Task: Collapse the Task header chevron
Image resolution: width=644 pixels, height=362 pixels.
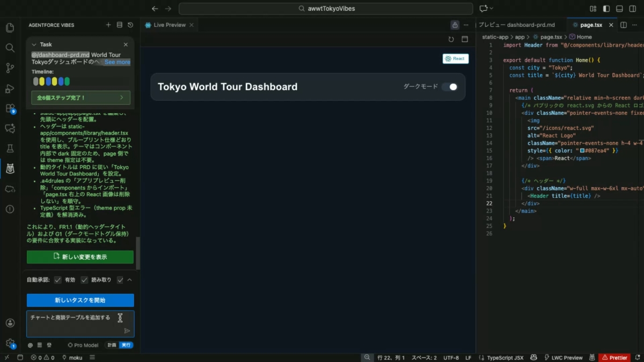Action: point(34,45)
